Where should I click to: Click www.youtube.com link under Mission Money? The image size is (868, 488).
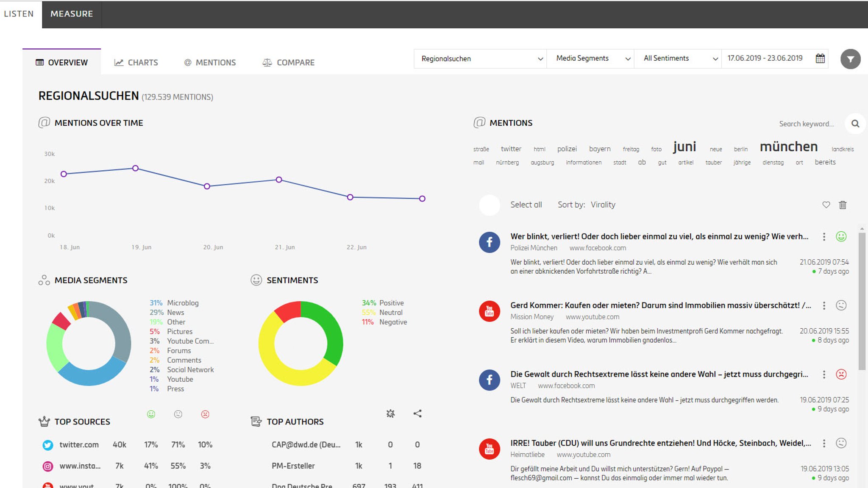[x=592, y=317]
